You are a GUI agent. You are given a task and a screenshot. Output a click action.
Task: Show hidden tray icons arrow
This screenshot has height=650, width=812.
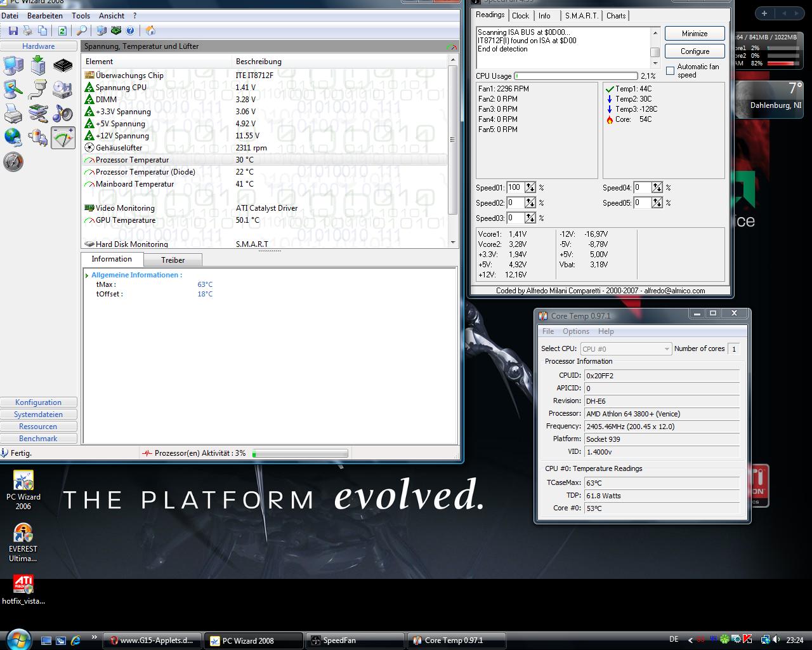690,640
